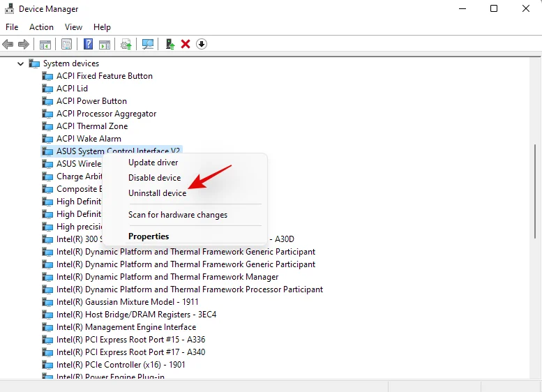Screen dimensions: 542x392
Task: Choose Update driver from context menu
Action: click(x=153, y=163)
